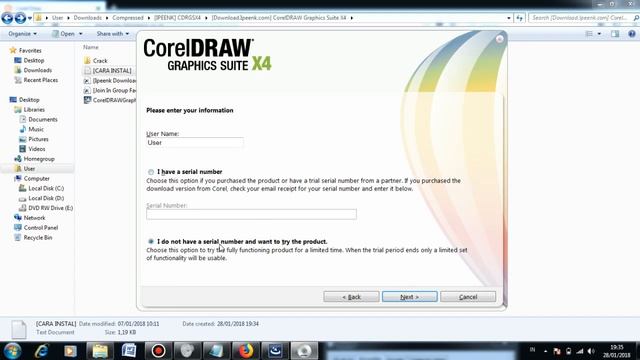Open the Organize menu in Explorer

click(x=22, y=33)
